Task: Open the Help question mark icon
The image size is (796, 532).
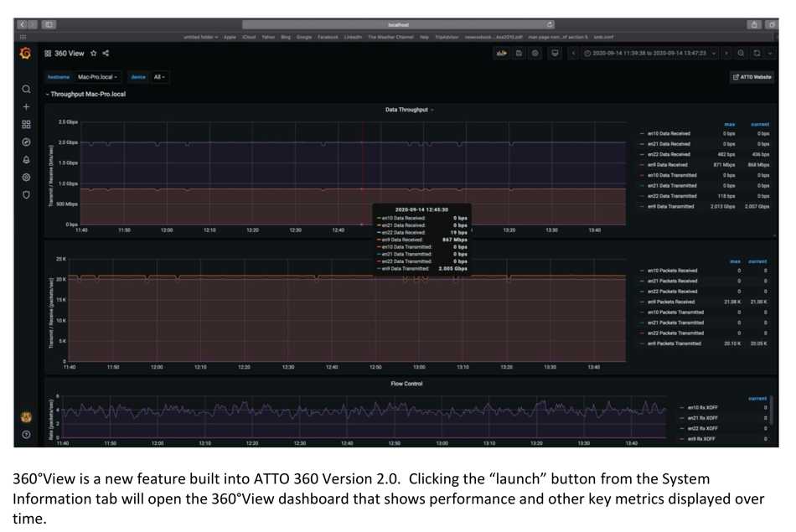Action: (27, 435)
